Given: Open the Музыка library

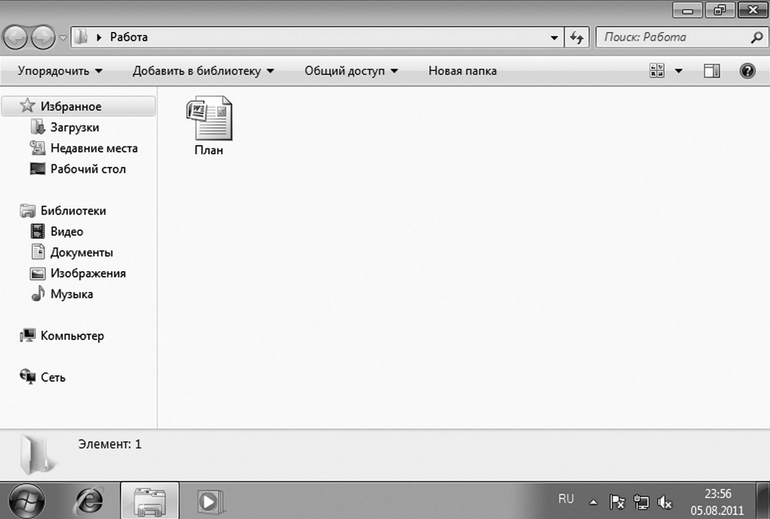Looking at the screenshot, I should [72, 294].
